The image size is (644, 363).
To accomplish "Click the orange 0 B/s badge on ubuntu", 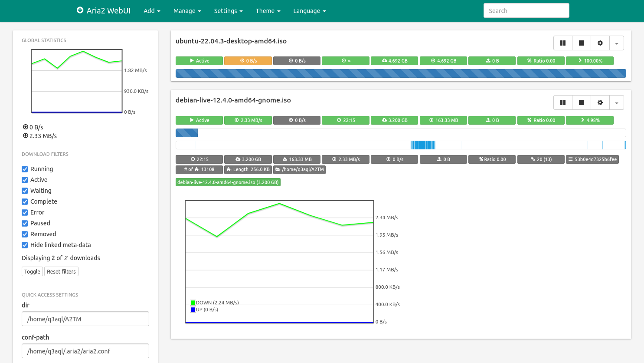I will pos(248,61).
